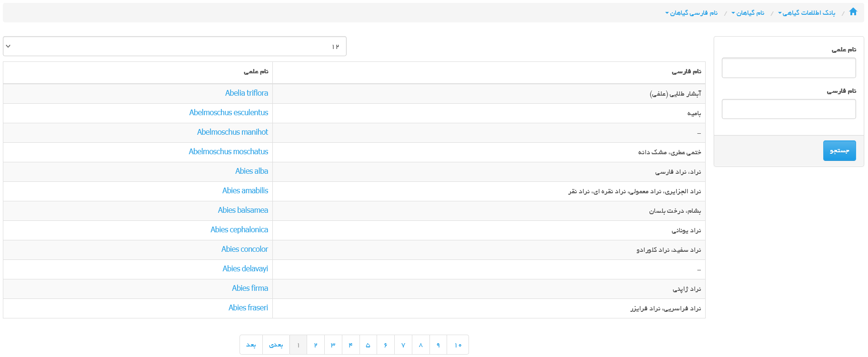
Task: Open the Abies fraseri link
Action: click(x=248, y=308)
